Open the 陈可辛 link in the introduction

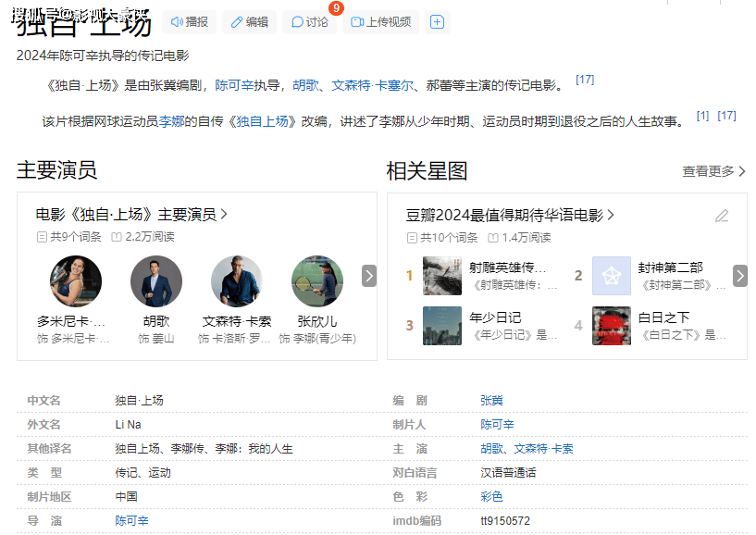[x=234, y=85]
